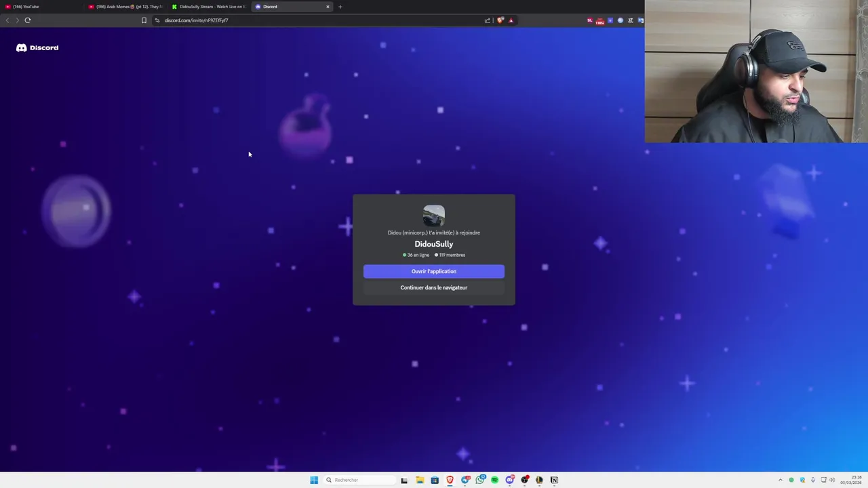Close the Discord browser tab
Viewport: 868px width, 488px height.
tap(328, 7)
